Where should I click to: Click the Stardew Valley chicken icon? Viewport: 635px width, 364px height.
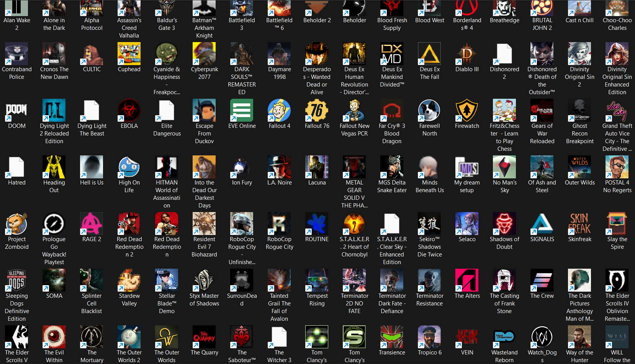click(x=129, y=281)
